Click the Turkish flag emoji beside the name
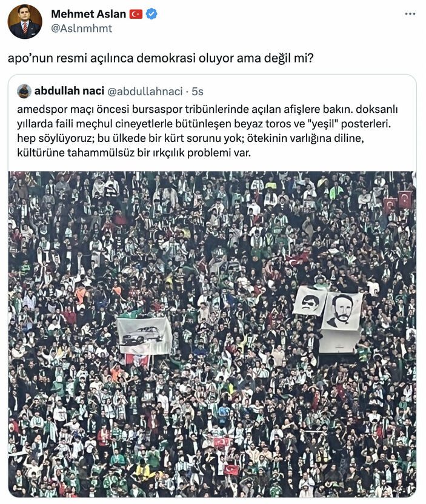The width and height of the screenshot is (426, 504). [136, 14]
